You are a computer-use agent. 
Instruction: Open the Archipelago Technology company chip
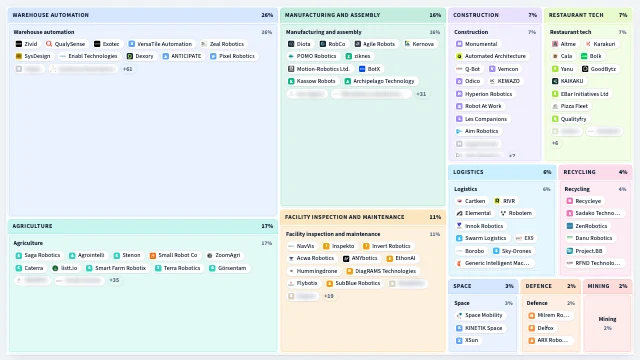(380, 81)
